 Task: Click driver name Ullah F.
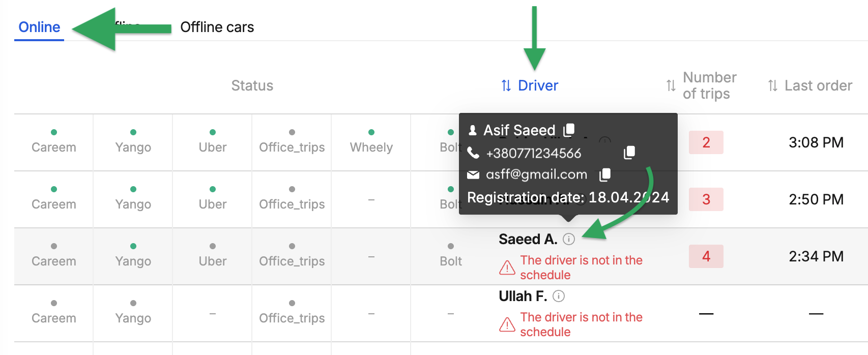[523, 296]
